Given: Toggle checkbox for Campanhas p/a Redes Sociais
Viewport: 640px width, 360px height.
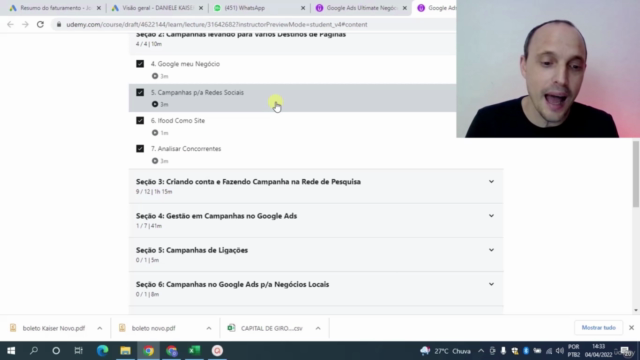Looking at the screenshot, I should click(140, 92).
